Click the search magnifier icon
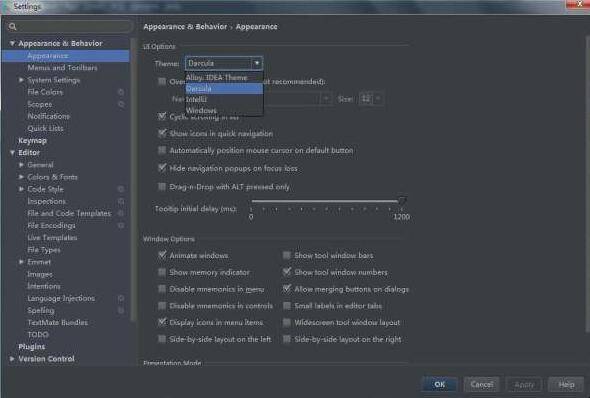Viewport: 590px width, 398px height. coord(12,26)
